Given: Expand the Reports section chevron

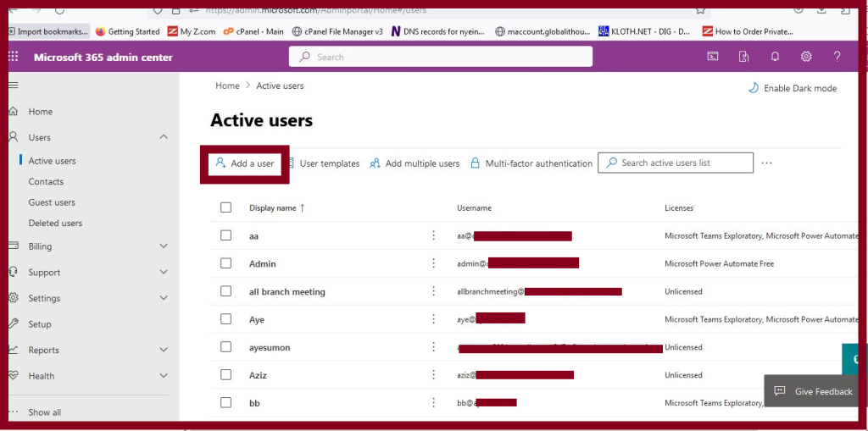Looking at the screenshot, I should pyautogui.click(x=164, y=350).
